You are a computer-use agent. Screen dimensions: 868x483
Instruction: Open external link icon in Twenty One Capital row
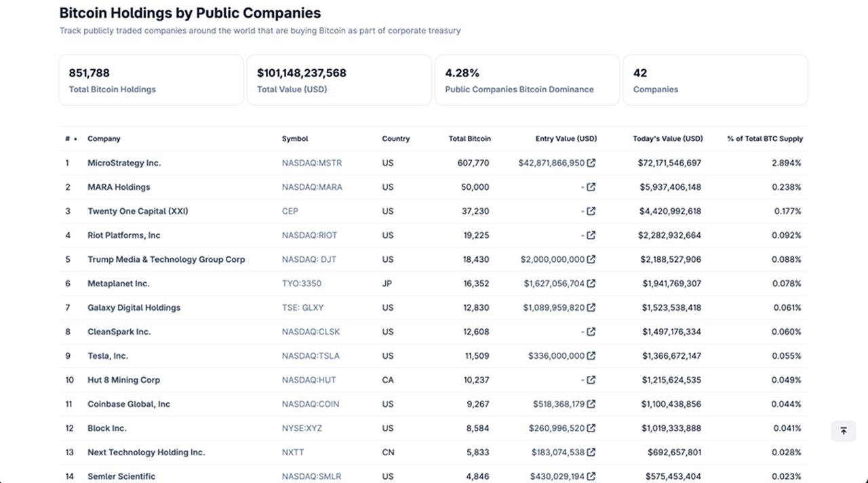coord(591,211)
